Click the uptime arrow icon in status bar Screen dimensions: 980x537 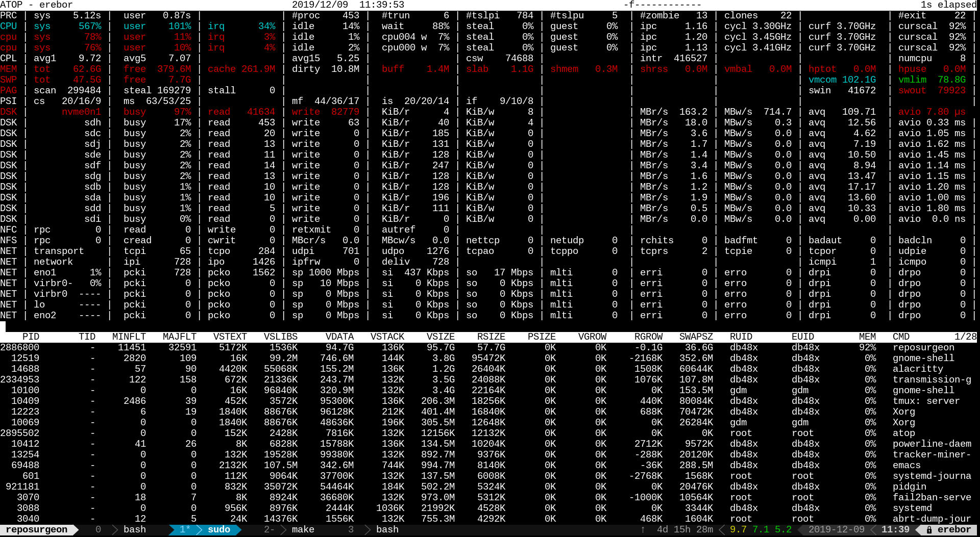point(643,530)
